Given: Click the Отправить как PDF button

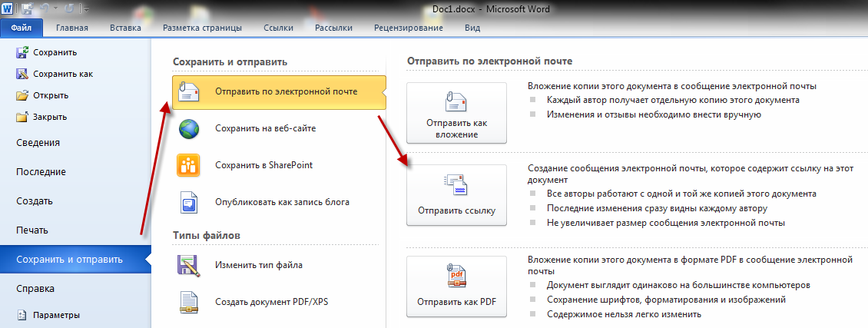Looking at the screenshot, I should (457, 287).
